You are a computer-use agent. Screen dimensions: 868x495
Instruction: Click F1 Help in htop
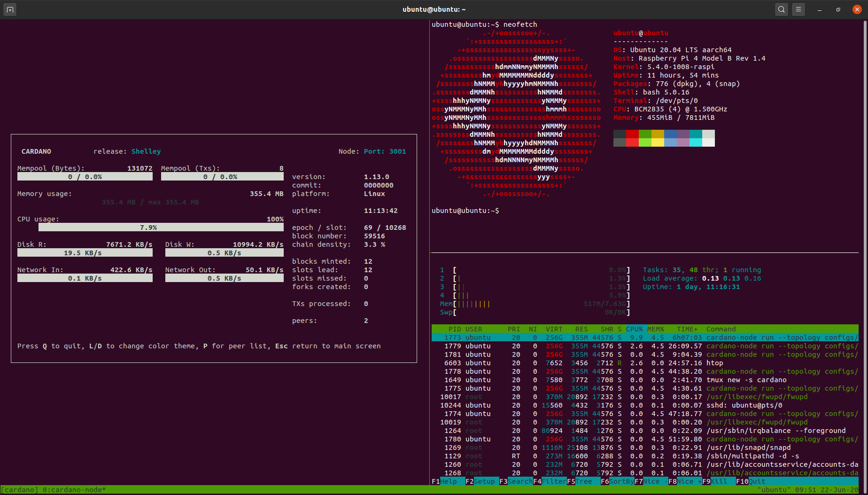(x=448, y=481)
